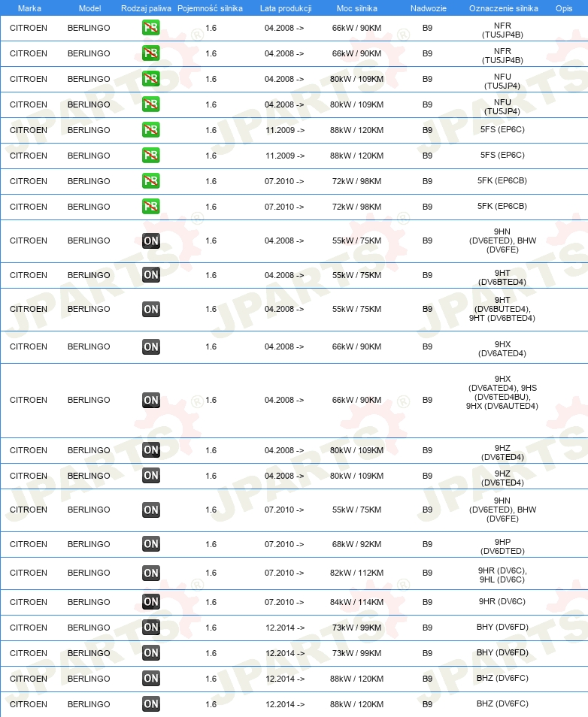Click the Marka column header
The height and width of the screenshot is (717, 588).
point(29,8)
